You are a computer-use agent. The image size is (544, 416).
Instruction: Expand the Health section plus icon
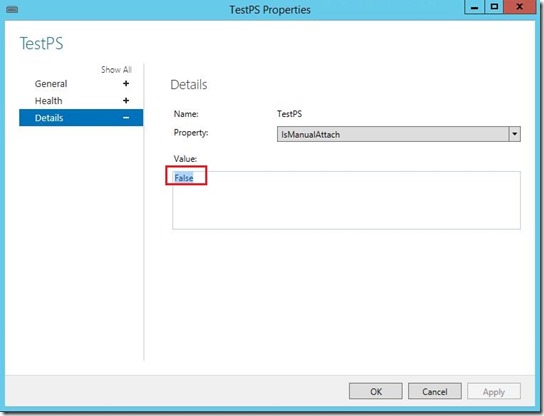(x=126, y=101)
